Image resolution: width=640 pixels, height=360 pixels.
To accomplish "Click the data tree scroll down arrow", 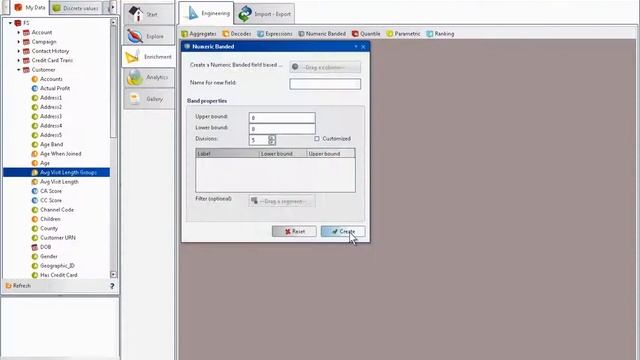I will (x=113, y=275).
